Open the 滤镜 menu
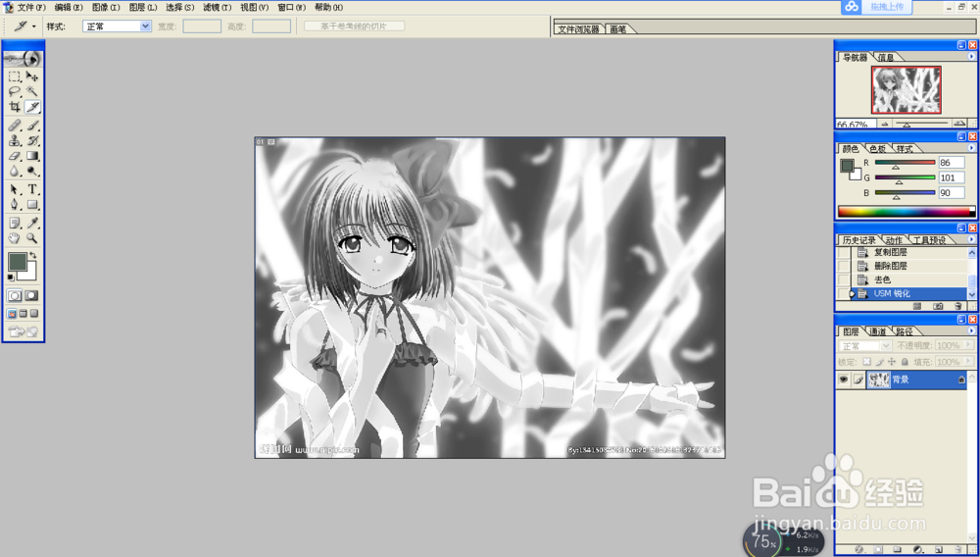The height and width of the screenshot is (557, 980). coord(217,8)
